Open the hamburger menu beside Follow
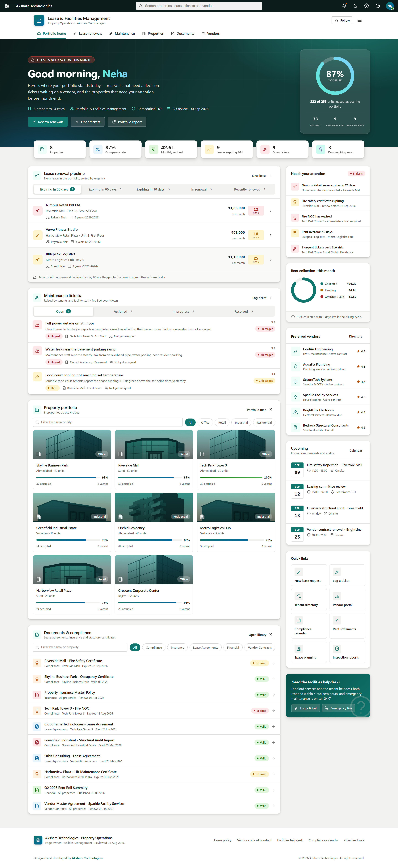The image size is (398, 868). pos(359,21)
